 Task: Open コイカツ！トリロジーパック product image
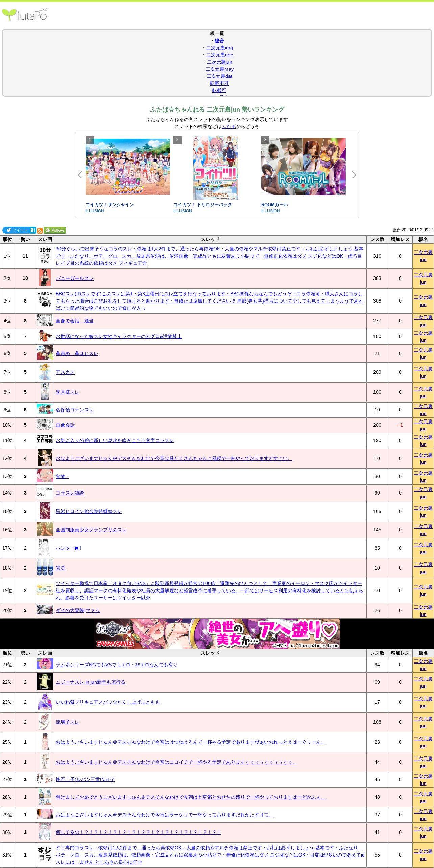click(216, 167)
